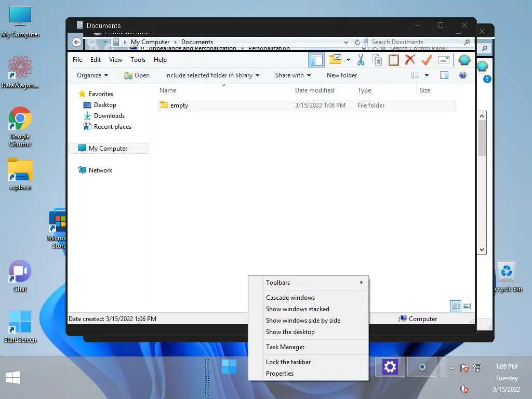Screen dimensions: 532x399
Task: Open the recent locations dropdown near Back
Action: coord(105,42)
